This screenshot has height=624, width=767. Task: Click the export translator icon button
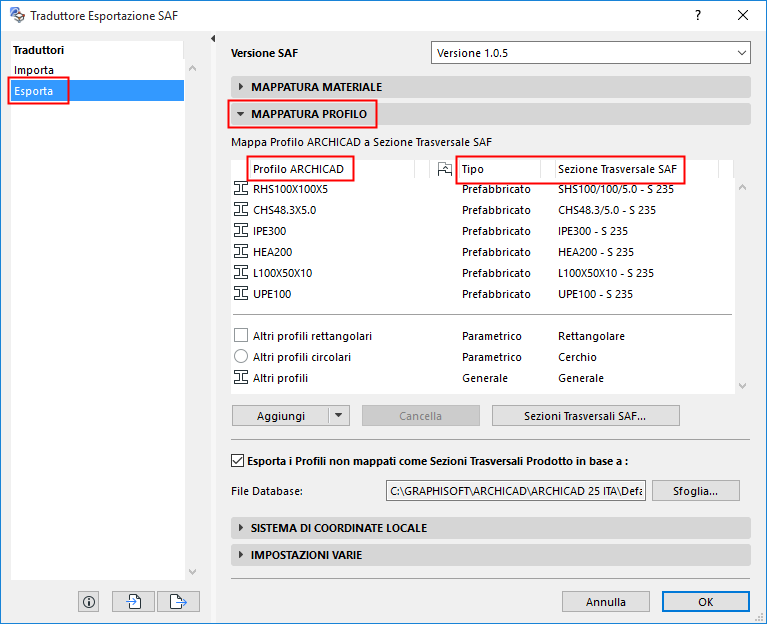pos(178,602)
